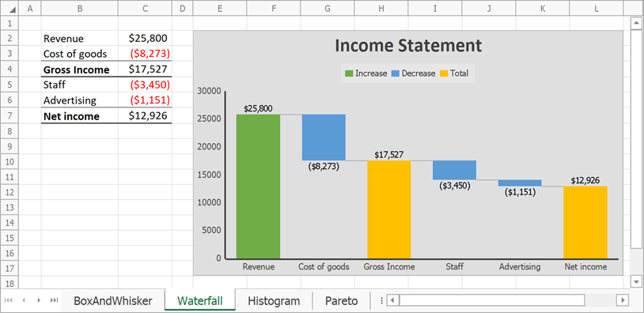Click the horizontal scrollbar left arrow

coord(392,300)
